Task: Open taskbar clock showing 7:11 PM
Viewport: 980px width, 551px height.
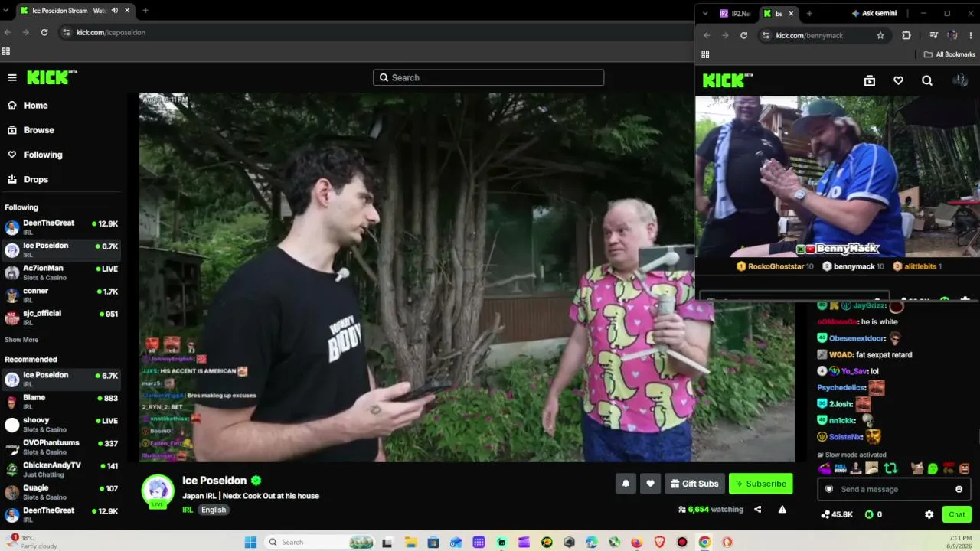Action: pos(960,542)
